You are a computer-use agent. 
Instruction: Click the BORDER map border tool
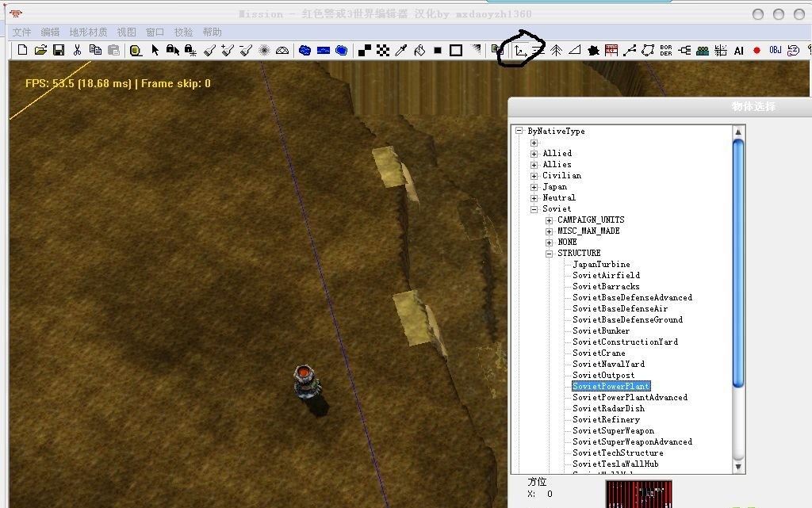[x=666, y=50]
